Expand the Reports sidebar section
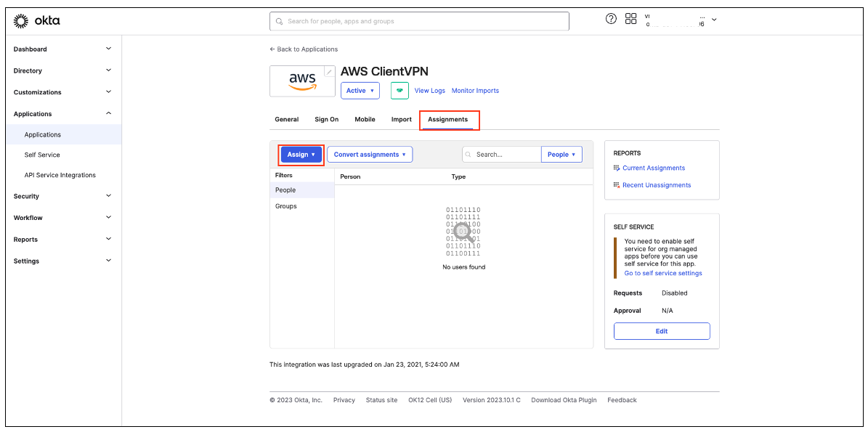The image size is (868, 432). click(108, 239)
